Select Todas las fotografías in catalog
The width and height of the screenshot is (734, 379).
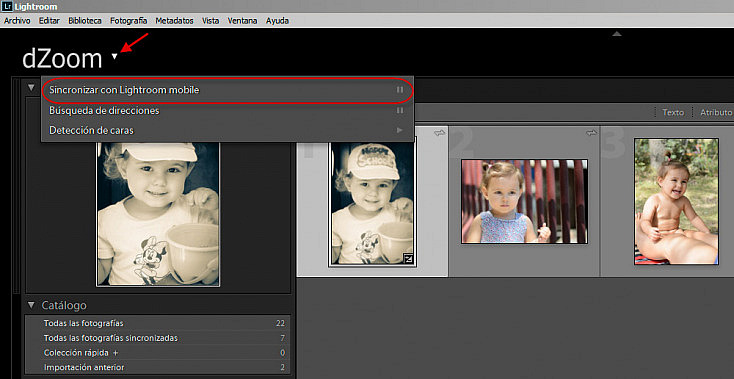[158, 323]
